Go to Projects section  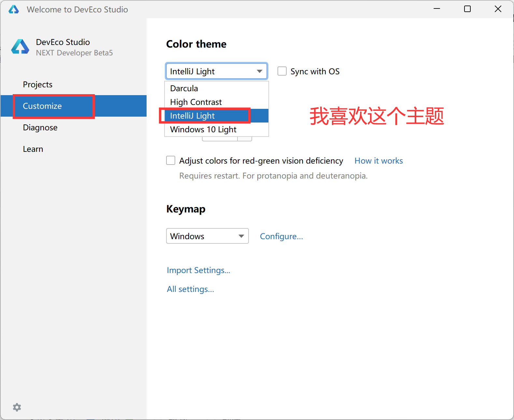74,84
